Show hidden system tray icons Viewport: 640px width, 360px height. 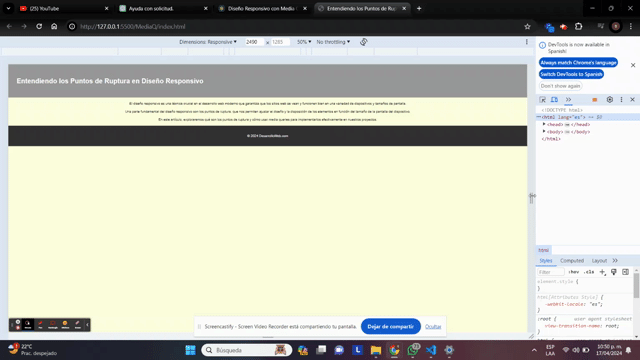coord(534,350)
